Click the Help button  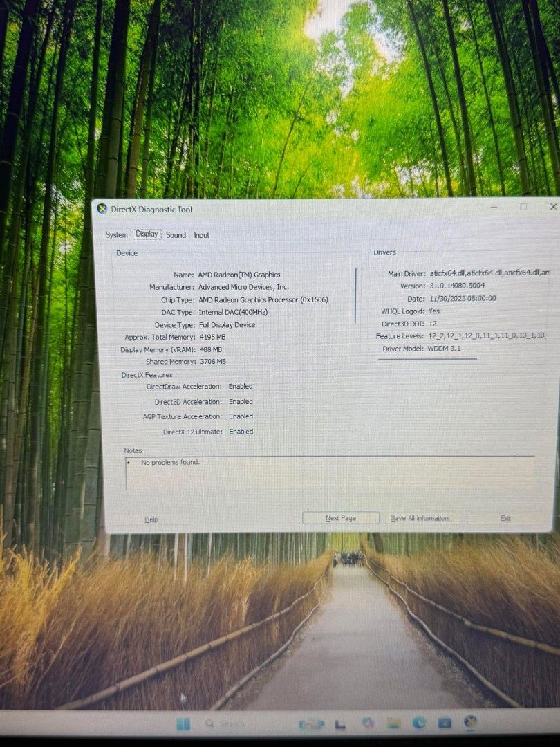pos(151,519)
